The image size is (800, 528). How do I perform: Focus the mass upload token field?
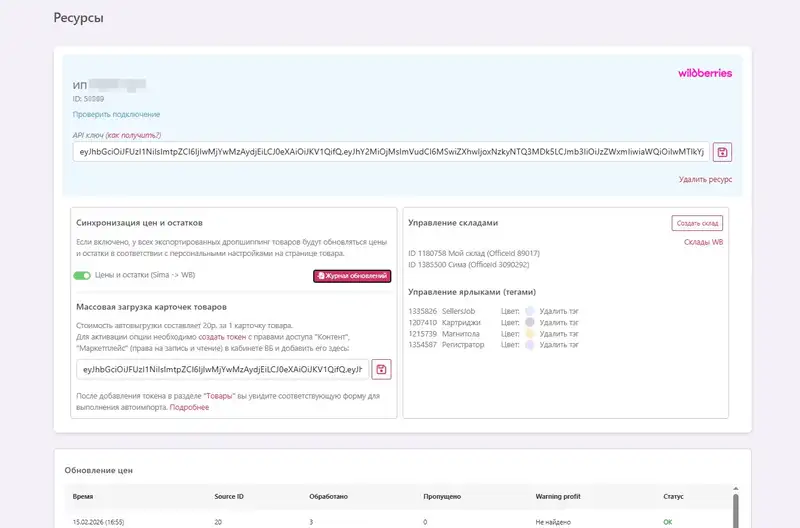pyautogui.click(x=222, y=369)
